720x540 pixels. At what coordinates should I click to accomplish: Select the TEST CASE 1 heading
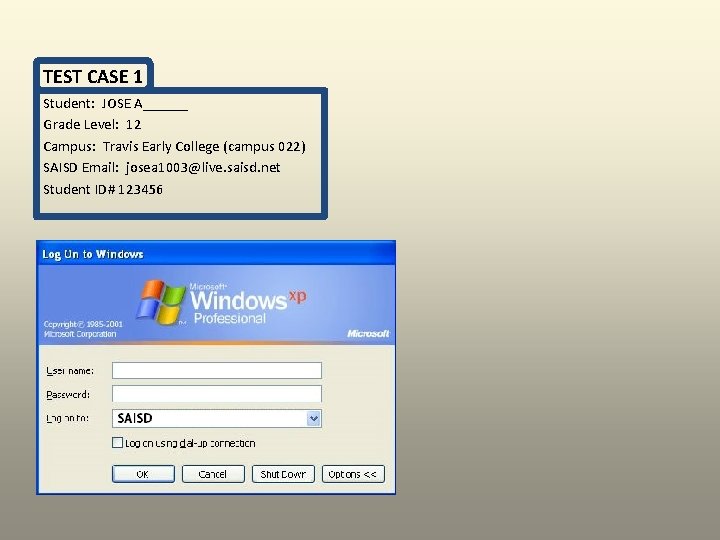[93, 76]
